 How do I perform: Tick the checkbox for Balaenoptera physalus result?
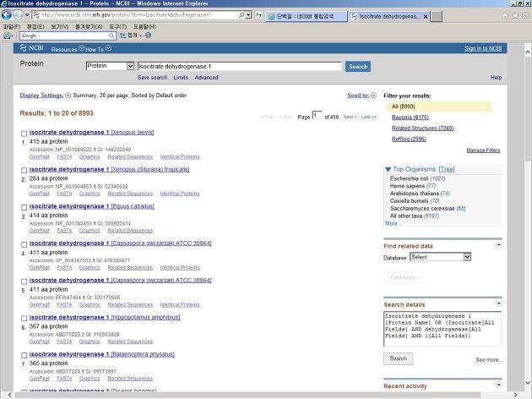24,356
